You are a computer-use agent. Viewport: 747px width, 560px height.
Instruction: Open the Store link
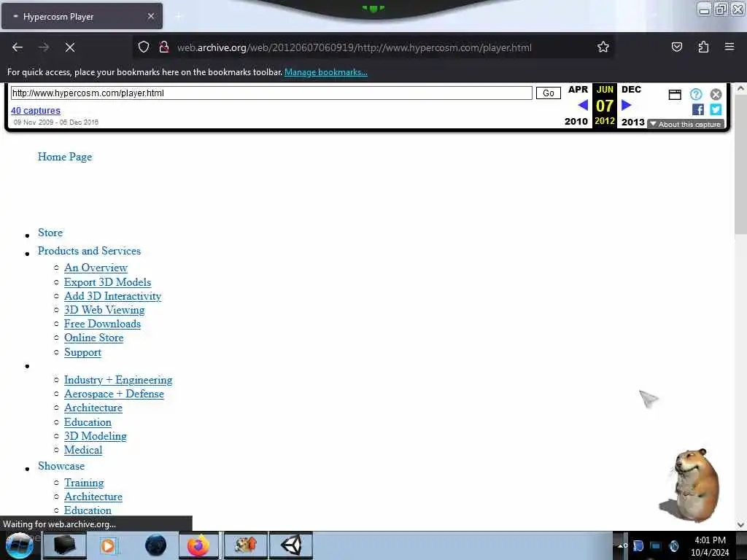tap(50, 233)
